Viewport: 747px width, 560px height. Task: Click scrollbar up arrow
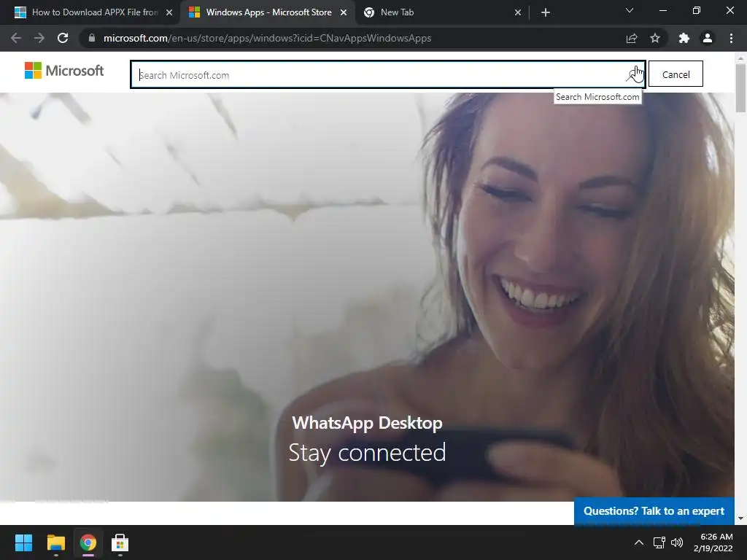coord(740,58)
